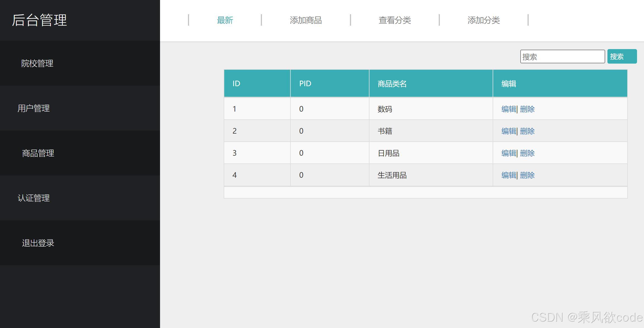The width and height of the screenshot is (644, 328).
Task: Click 退出登录 to log out
Action: 38,243
